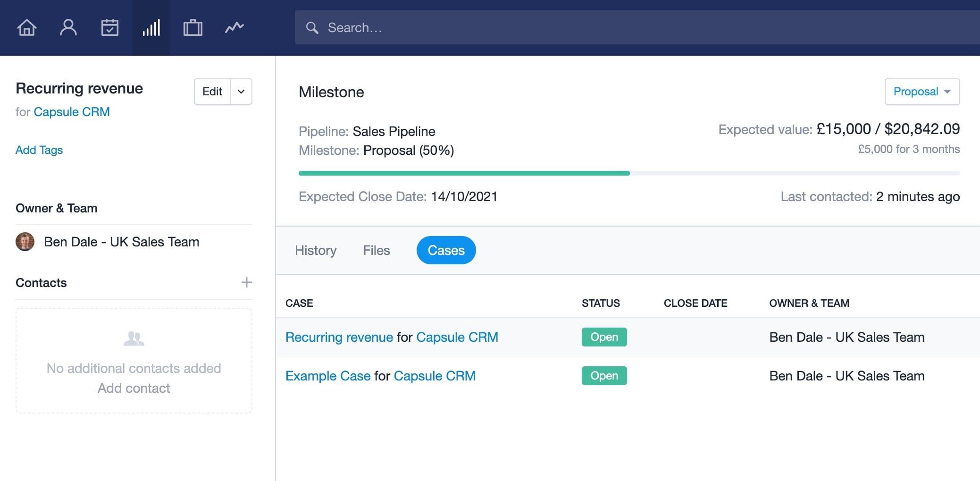
Task: Click the Recurring revenue page title
Action: tap(79, 88)
